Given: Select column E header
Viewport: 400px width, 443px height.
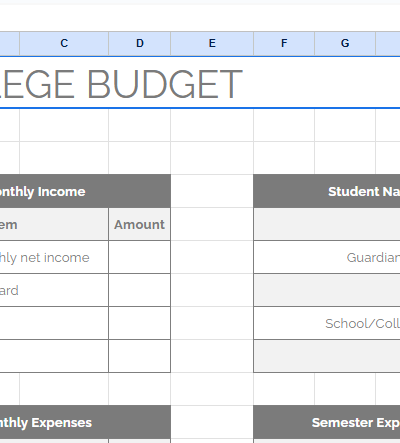Looking at the screenshot, I should [212, 43].
